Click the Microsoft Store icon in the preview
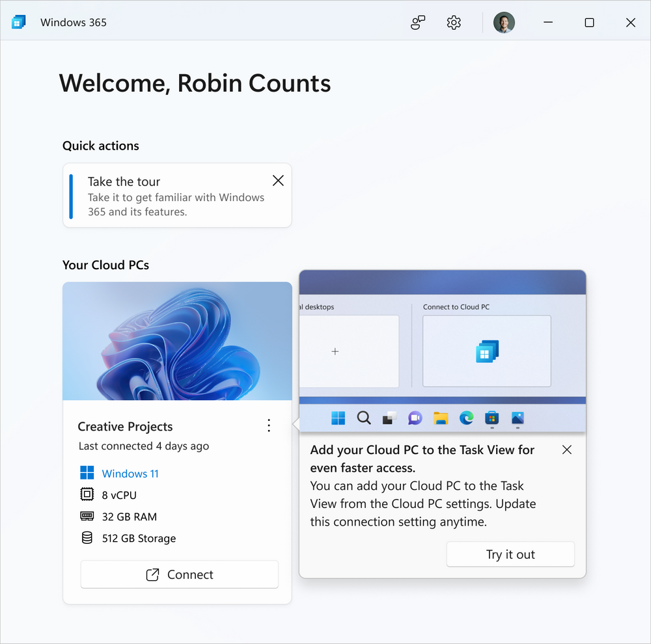The width and height of the screenshot is (651, 644). coord(492,418)
